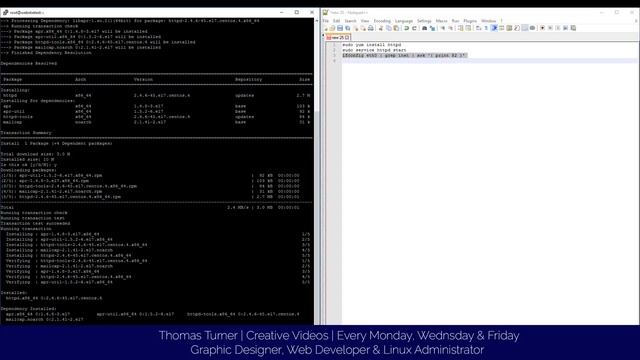Toggle Word Wrap in the toolbar
Screen dimensions: 640x360
(478, 28)
